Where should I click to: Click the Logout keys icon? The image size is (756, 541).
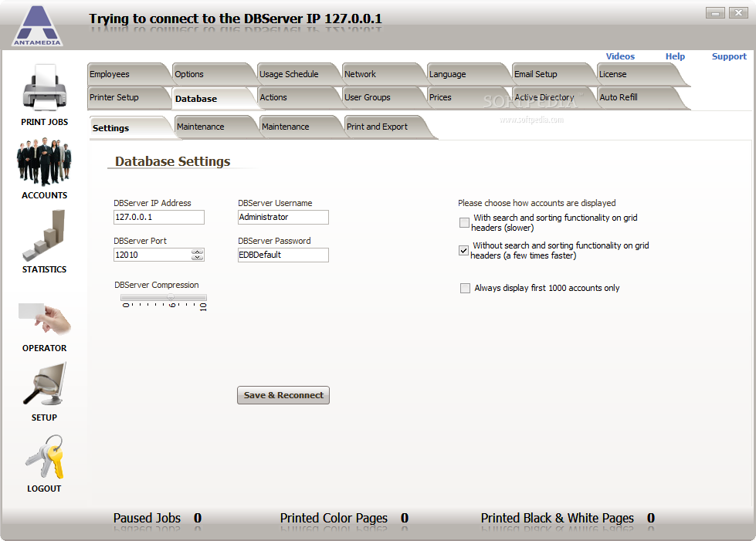44,457
